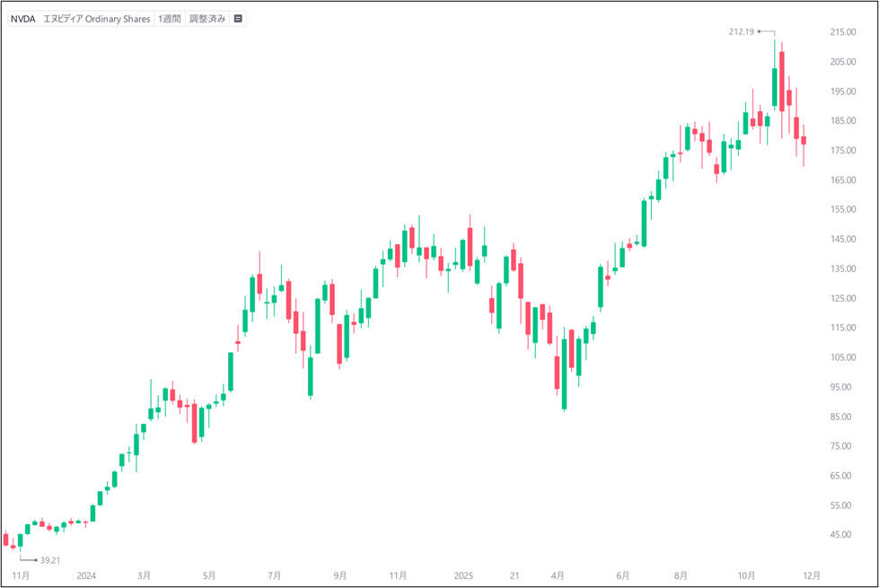The image size is (879, 588).
Task: Click the 125.00 price axis label
Action: tap(843, 298)
